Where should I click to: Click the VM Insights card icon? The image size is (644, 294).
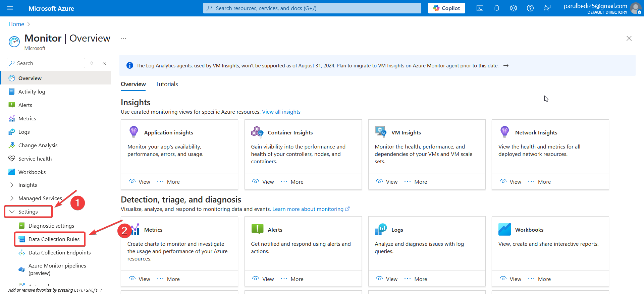381,132
